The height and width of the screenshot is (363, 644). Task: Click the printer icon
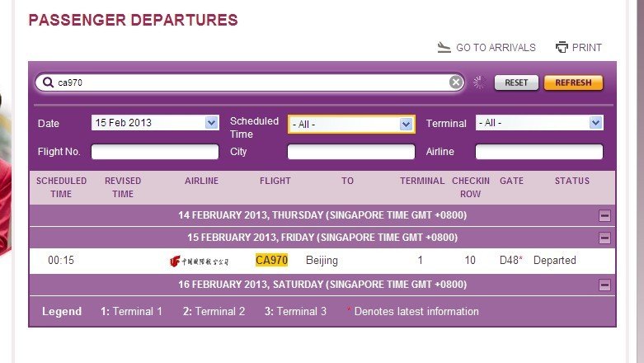click(562, 47)
